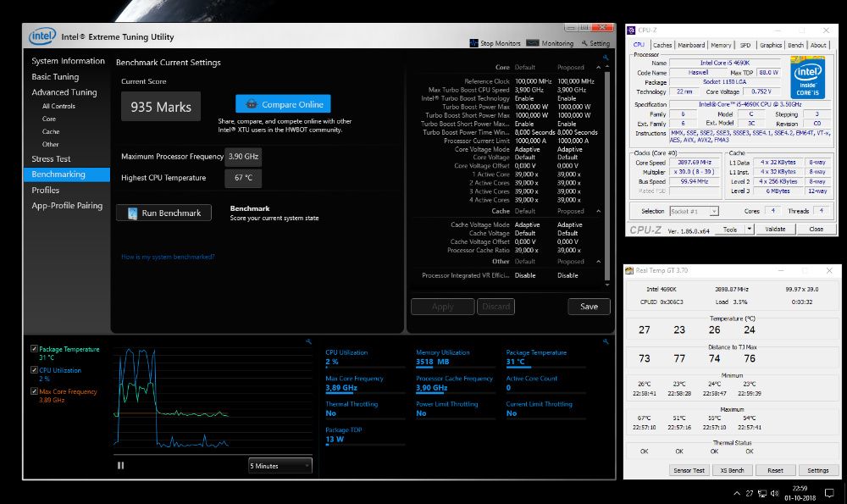847x504 pixels.
Task: Open the Monitoring graph icon
Action: click(533, 43)
